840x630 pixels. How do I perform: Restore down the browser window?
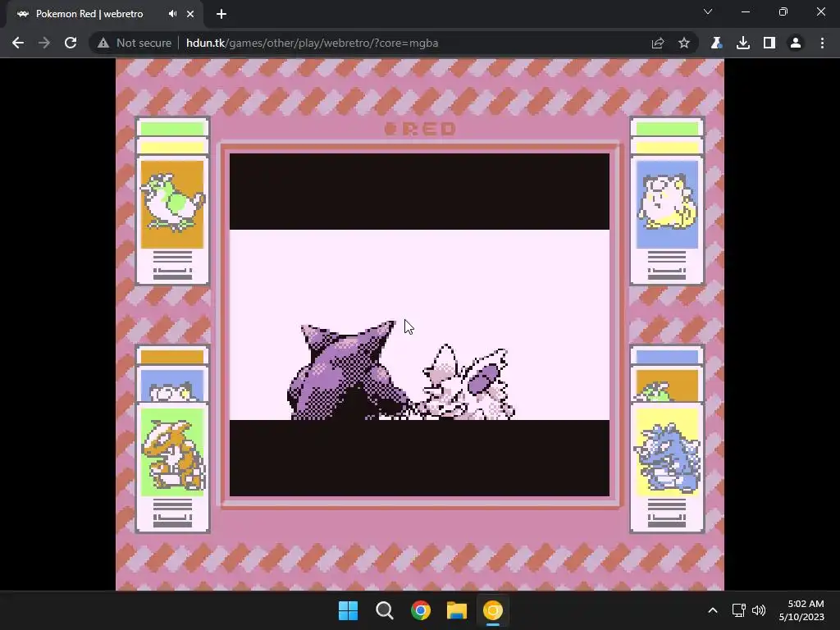pyautogui.click(x=783, y=11)
